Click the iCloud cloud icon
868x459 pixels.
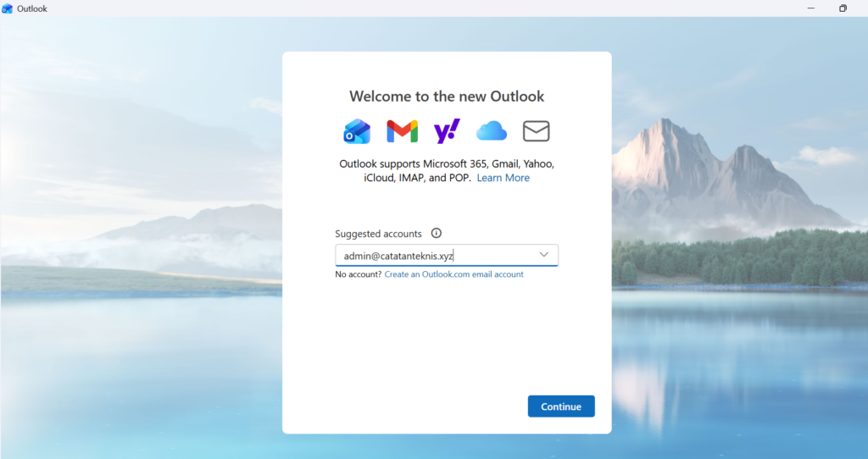(492, 131)
